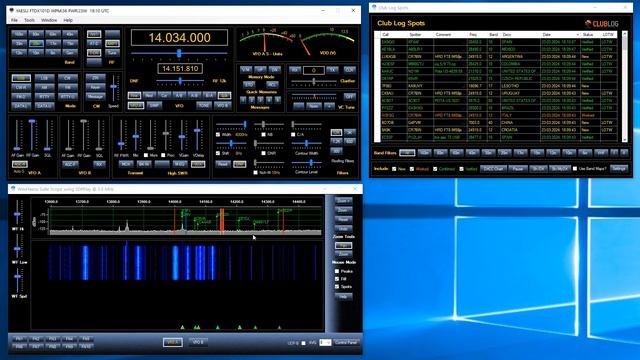Screen dimensions: 640x360
Task: Sort Club Log spots by Call column
Action: pyautogui.click(x=393, y=35)
